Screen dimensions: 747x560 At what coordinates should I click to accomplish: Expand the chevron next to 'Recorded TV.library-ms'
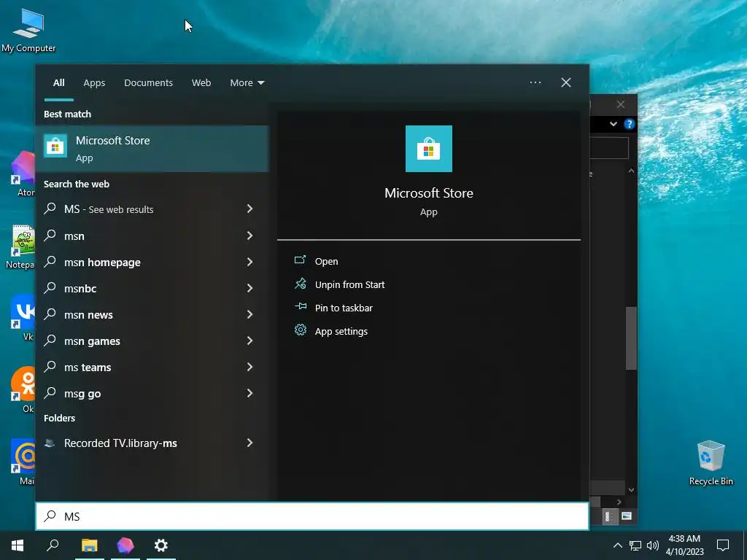point(249,443)
